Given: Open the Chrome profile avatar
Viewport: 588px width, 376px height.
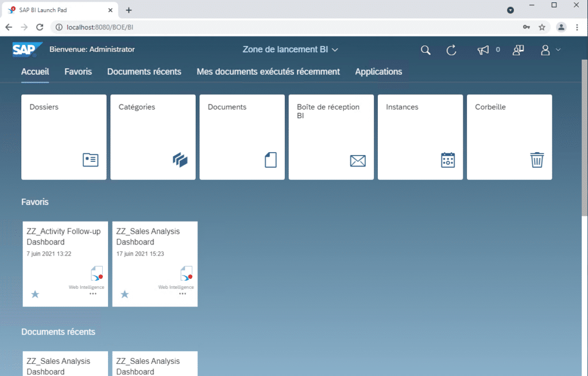Looking at the screenshot, I should pyautogui.click(x=561, y=27).
